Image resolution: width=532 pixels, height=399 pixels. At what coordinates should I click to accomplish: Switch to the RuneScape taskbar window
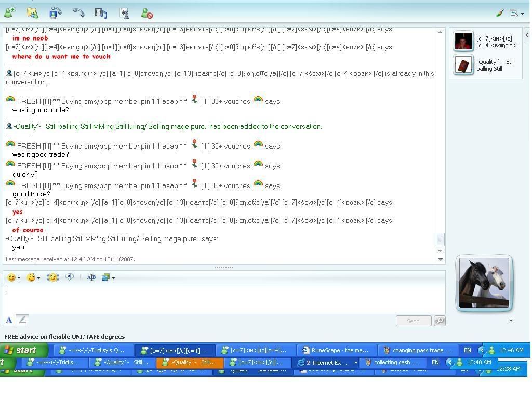[337, 350]
